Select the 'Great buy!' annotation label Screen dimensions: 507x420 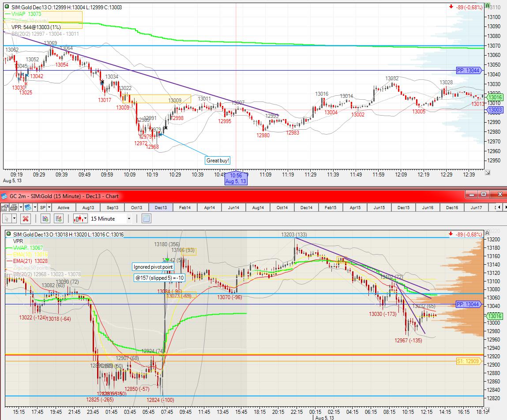218,161
